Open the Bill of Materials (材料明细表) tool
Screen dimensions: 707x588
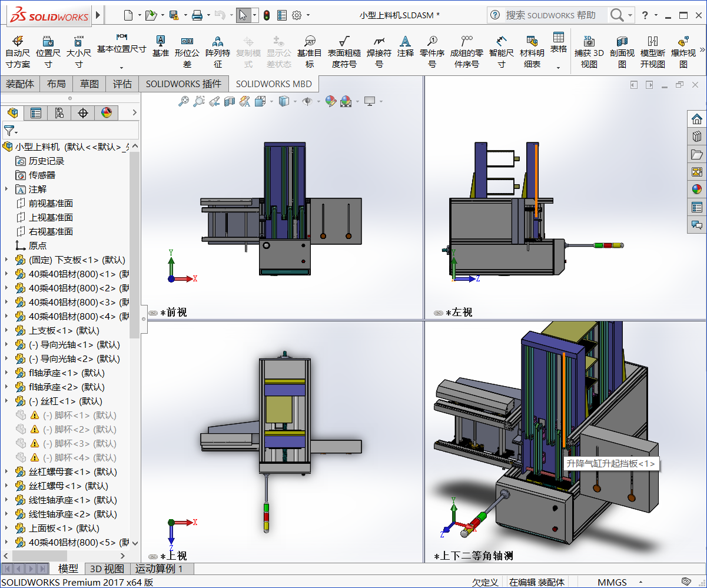pos(532,51)
